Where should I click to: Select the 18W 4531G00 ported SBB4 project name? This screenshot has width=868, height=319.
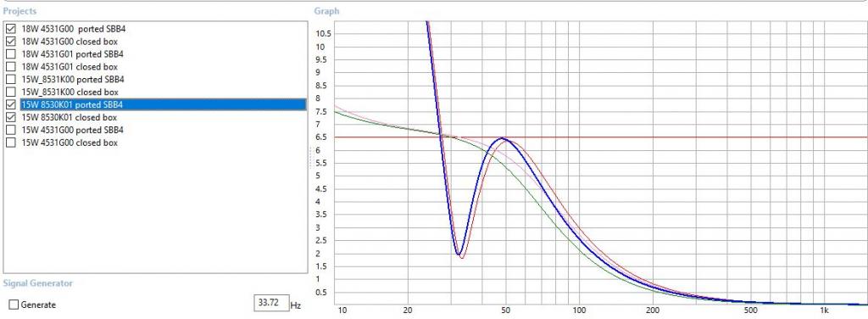[x=77, y=29]
